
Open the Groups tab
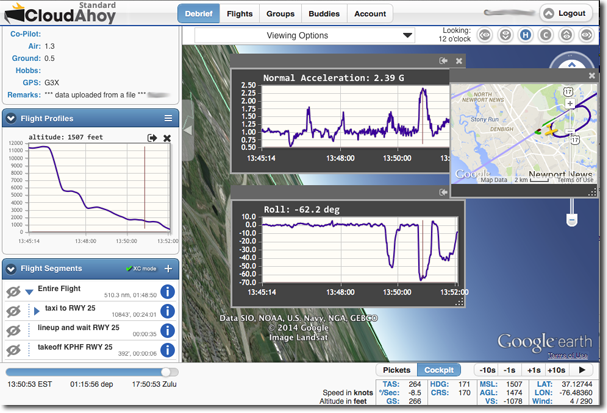coord(280,14)
